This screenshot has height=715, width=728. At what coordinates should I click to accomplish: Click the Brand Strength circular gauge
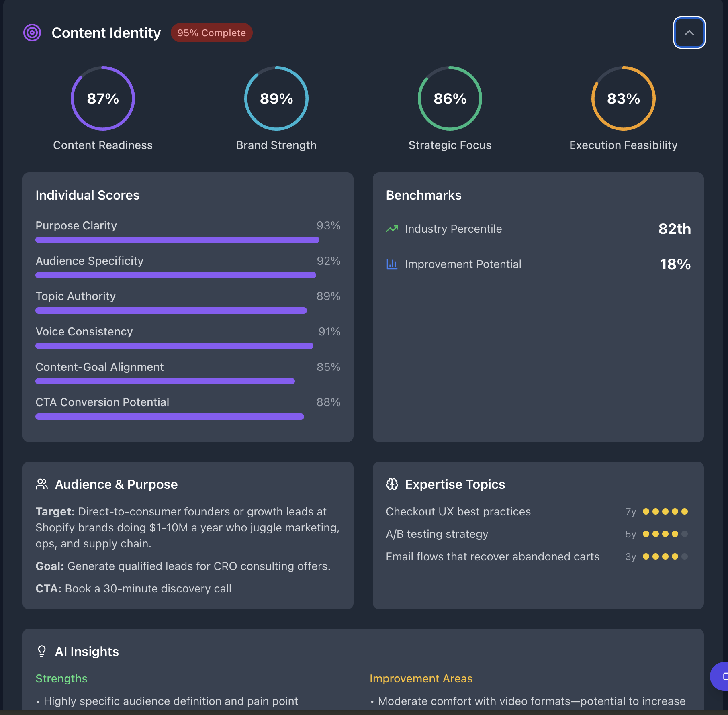click(x=276, y=98)
